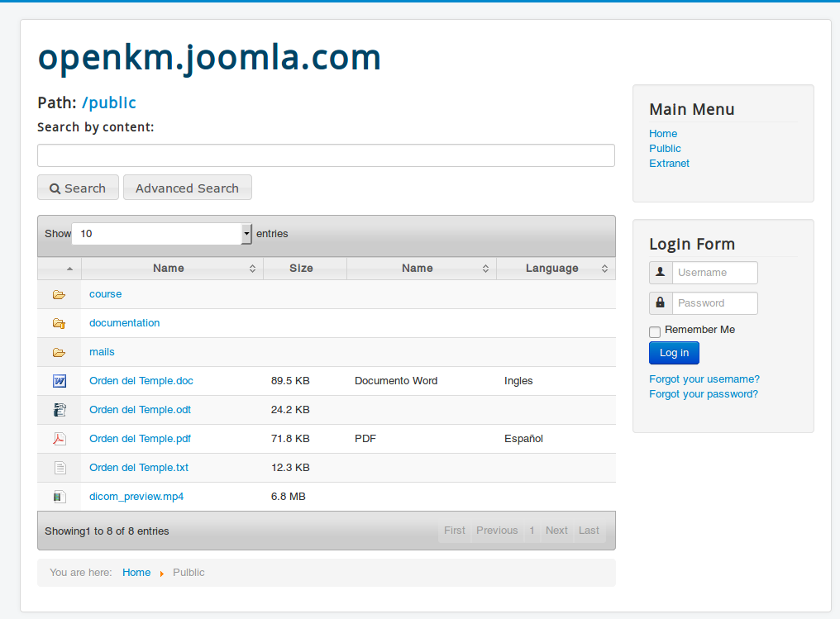Go to page 1 in pagination
Screen dimensions: 840x619
[x=532, y=531]
